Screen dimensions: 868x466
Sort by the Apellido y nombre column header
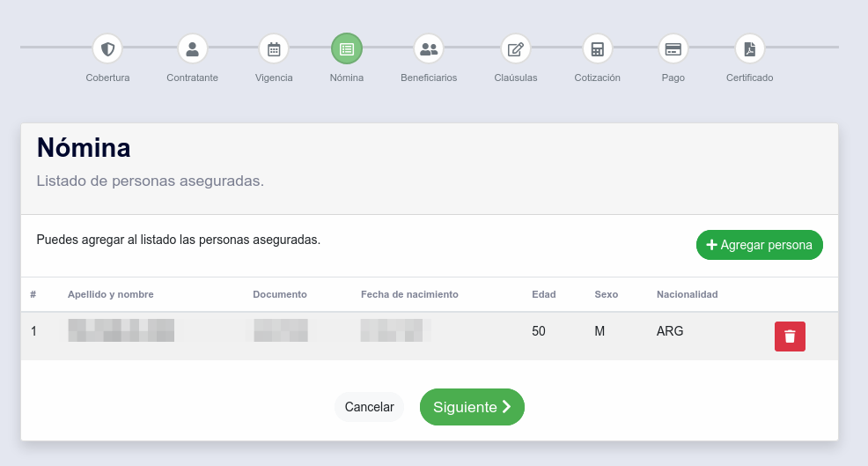click(111, 294)
